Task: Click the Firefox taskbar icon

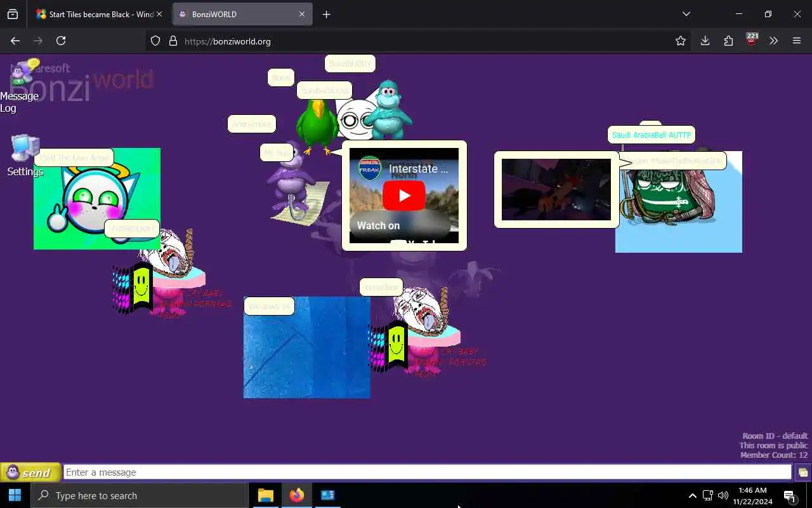Action: click(x=296, y=495)
